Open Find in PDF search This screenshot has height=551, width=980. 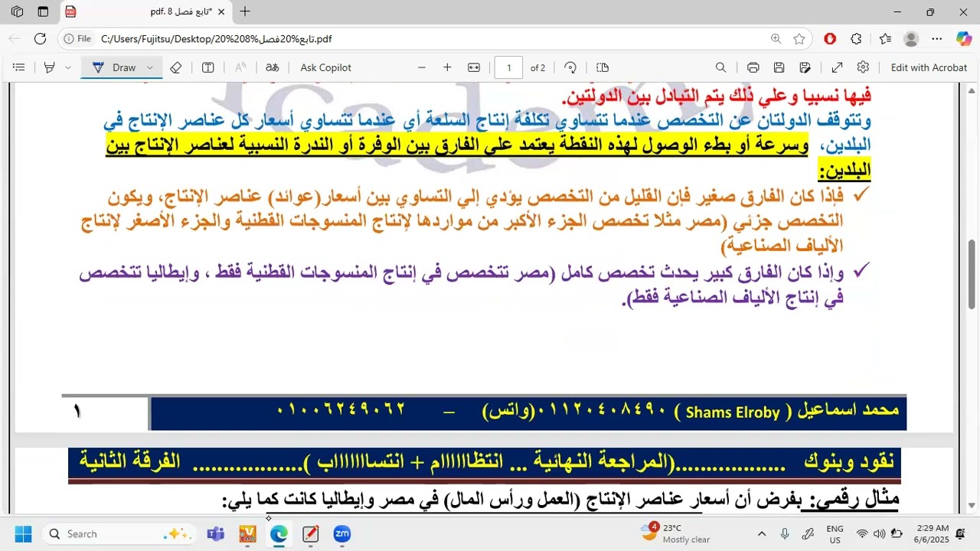coord(720,67)
